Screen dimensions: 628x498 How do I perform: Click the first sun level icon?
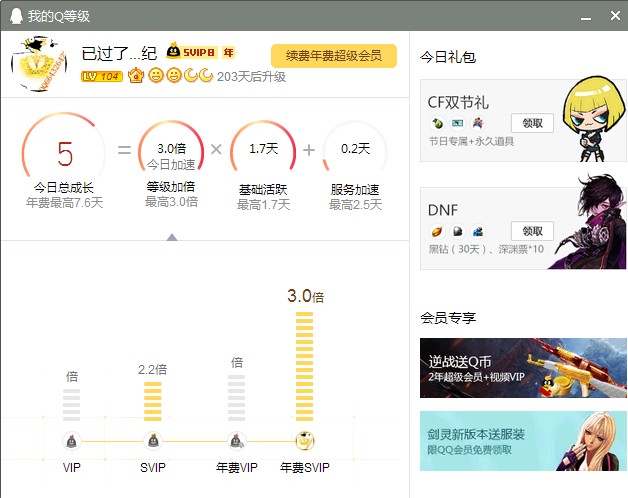click(156, 75)
